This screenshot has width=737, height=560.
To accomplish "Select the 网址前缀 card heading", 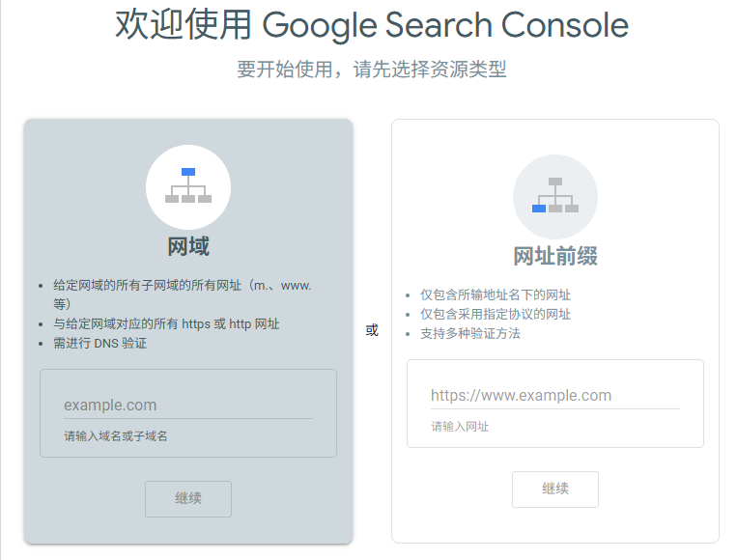I will [x=555, y=256].
